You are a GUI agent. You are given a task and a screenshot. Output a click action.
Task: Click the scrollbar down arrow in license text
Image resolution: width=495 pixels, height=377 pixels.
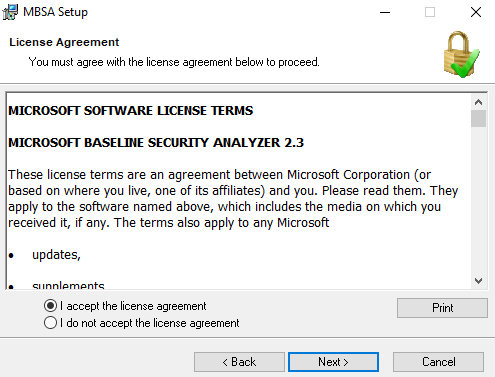click(478, 281)
